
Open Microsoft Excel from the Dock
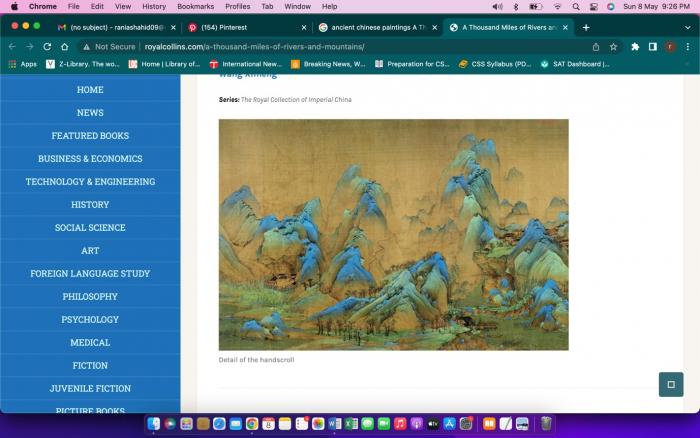351,424
